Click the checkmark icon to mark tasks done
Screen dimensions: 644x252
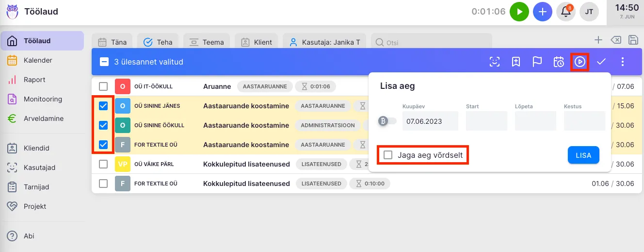(601, 62)
